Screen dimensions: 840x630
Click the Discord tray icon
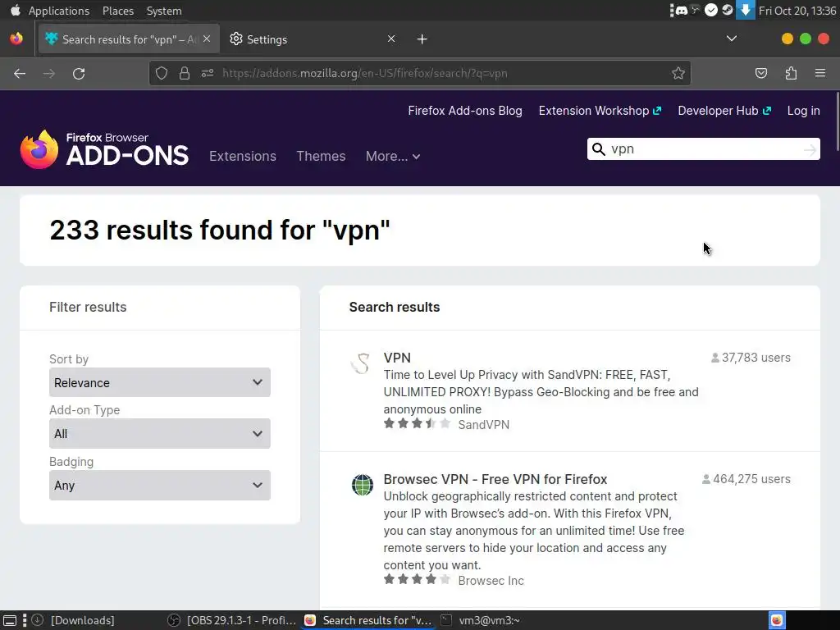(681, 10)
